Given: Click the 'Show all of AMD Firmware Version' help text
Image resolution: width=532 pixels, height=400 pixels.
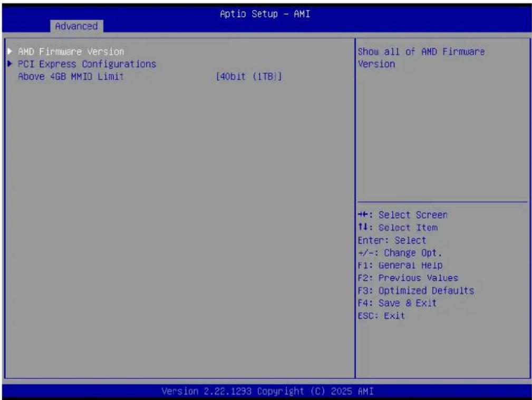Looking at the screenshot, I should tap(421, 57).
